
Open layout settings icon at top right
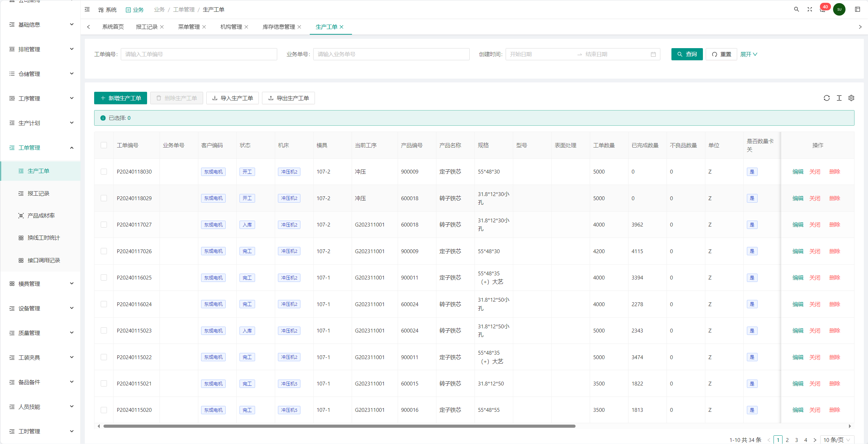857,9
